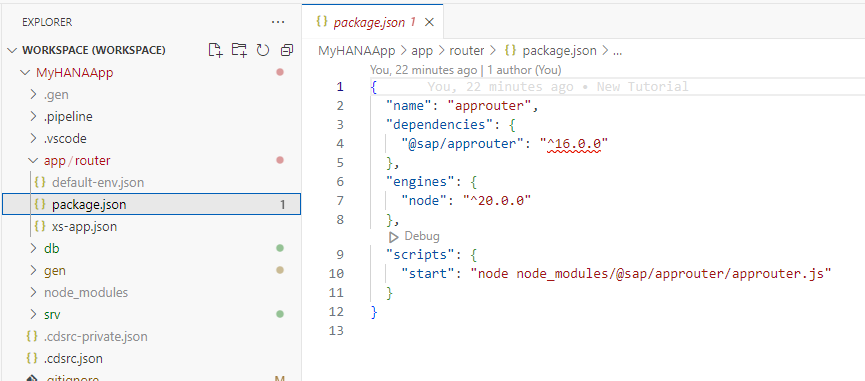Expand the node_modules folder
This screenshot has width=865, height=381.
pos(33,292)
